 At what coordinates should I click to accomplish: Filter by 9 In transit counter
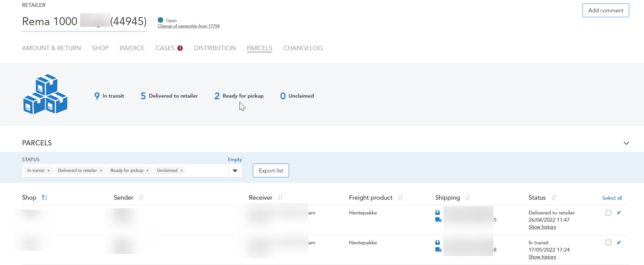click(x=109, y=96)
